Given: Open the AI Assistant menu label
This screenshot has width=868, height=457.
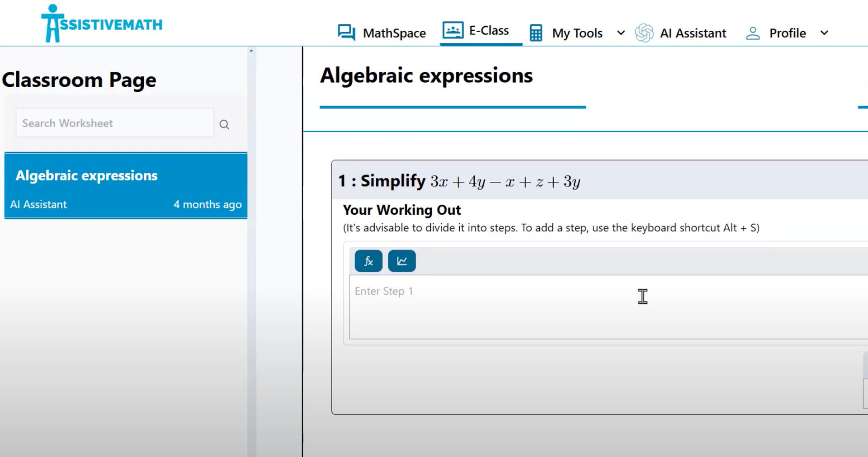Looking at the screenshot, I should (693, 33).
